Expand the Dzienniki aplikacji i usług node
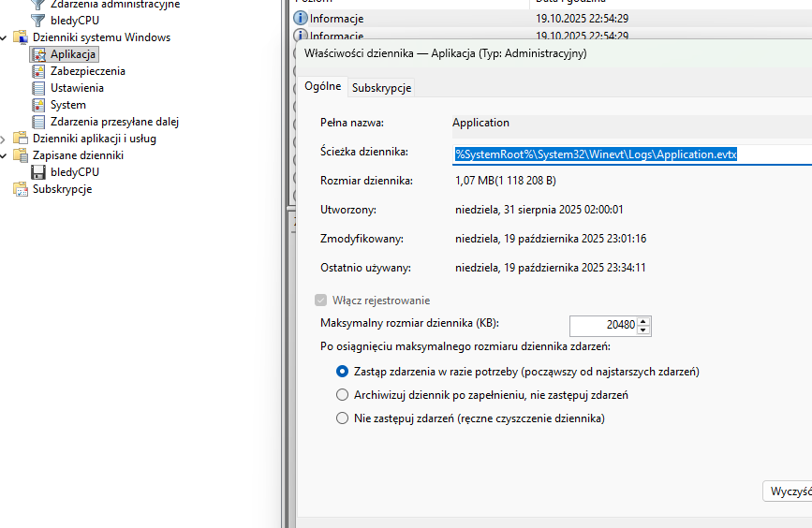The image size is (812, 528). tap(3, 139)
